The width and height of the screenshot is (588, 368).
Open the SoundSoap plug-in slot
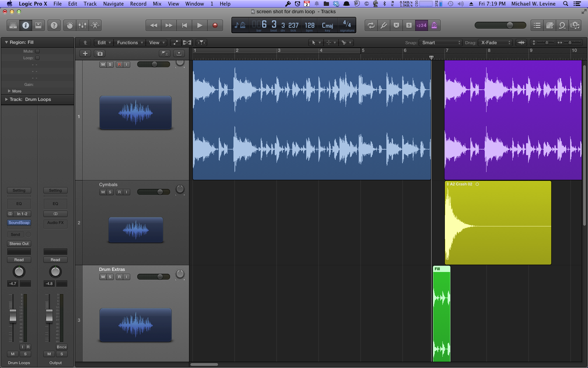(x=19, y=223)
